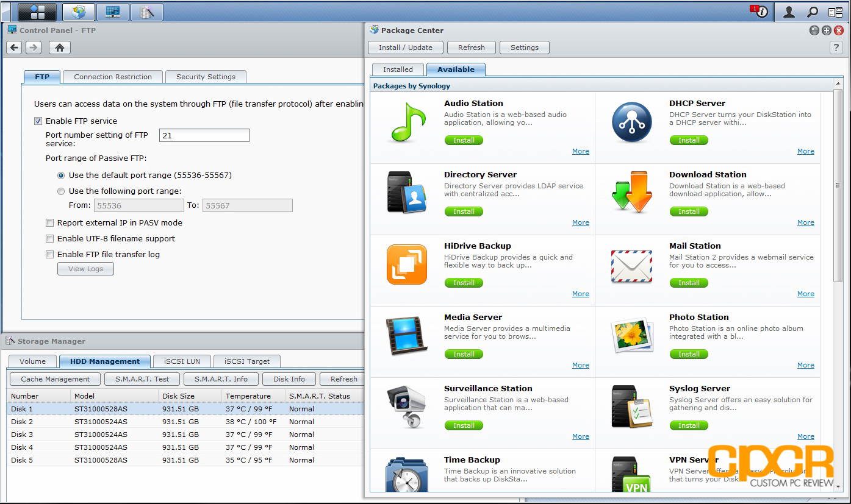Viewport: 851px width, 504px height.
Task: Click the Install / Update button
Action: 406,48
